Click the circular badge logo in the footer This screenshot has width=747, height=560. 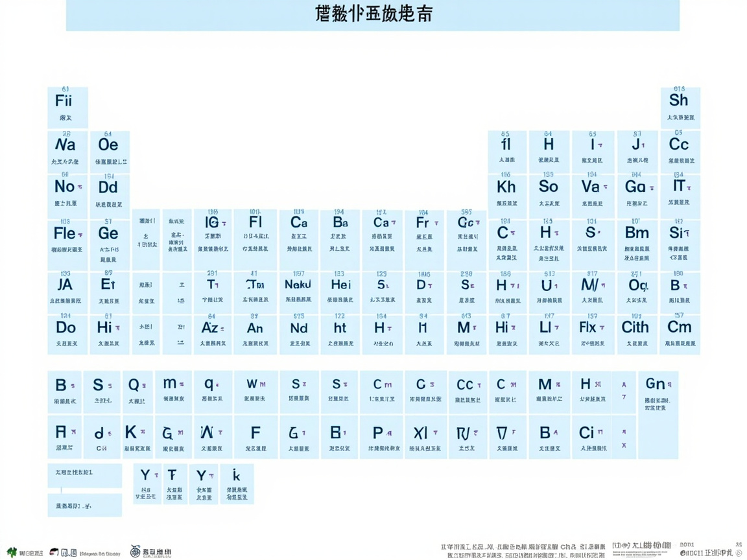(134, 551)
